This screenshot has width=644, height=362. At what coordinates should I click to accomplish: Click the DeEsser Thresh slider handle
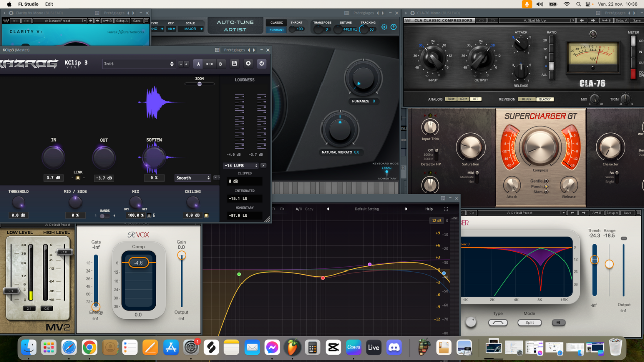coord(594,260)
